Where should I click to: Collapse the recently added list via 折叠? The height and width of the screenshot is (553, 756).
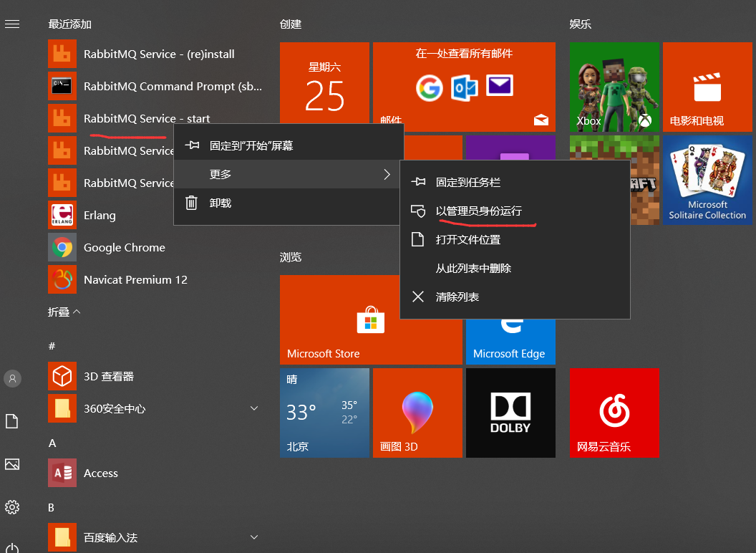tap(64, 312)
